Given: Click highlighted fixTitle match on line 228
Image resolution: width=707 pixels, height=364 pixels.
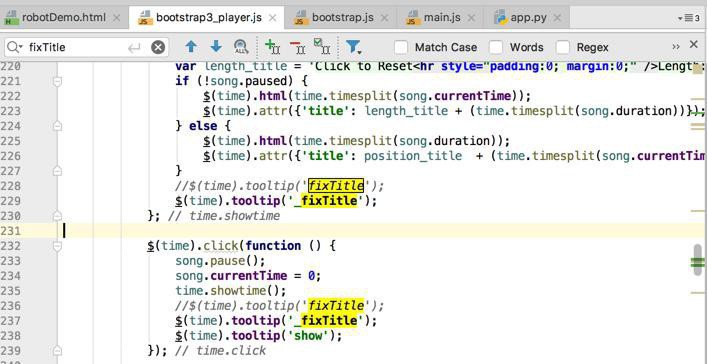Looking at the screenshot, I should point(336,186).
